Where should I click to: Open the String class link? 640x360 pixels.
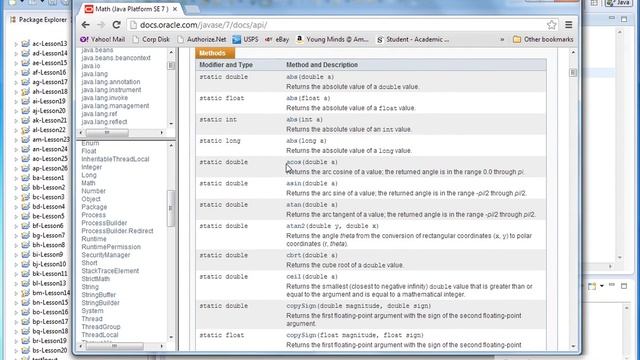[x=90, y=287]
